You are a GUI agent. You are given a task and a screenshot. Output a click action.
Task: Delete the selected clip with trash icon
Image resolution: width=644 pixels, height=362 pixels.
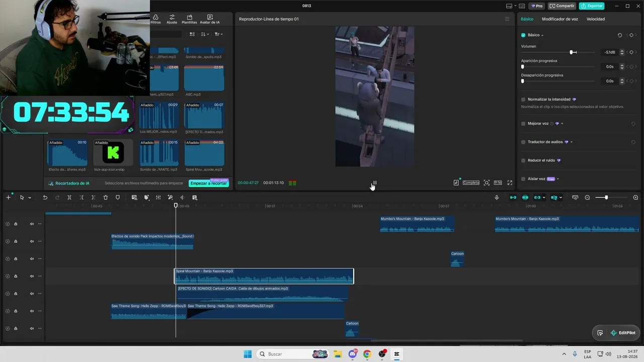click(x=106, y=198)
